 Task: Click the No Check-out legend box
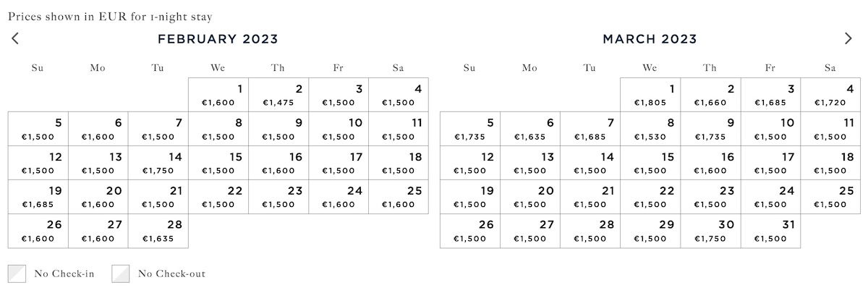coord(121,273)
